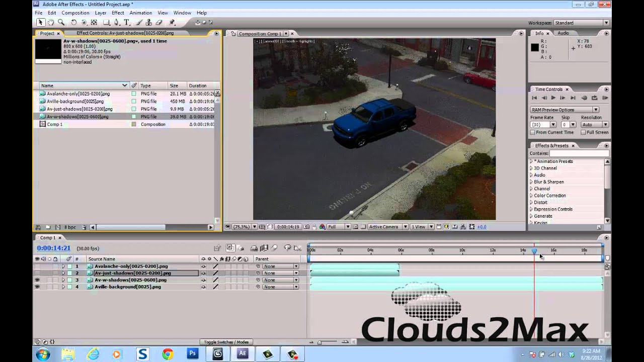Click current time 0:00:14:21 in timeline
The image size is (644, 362).
(x=53, y=248)
